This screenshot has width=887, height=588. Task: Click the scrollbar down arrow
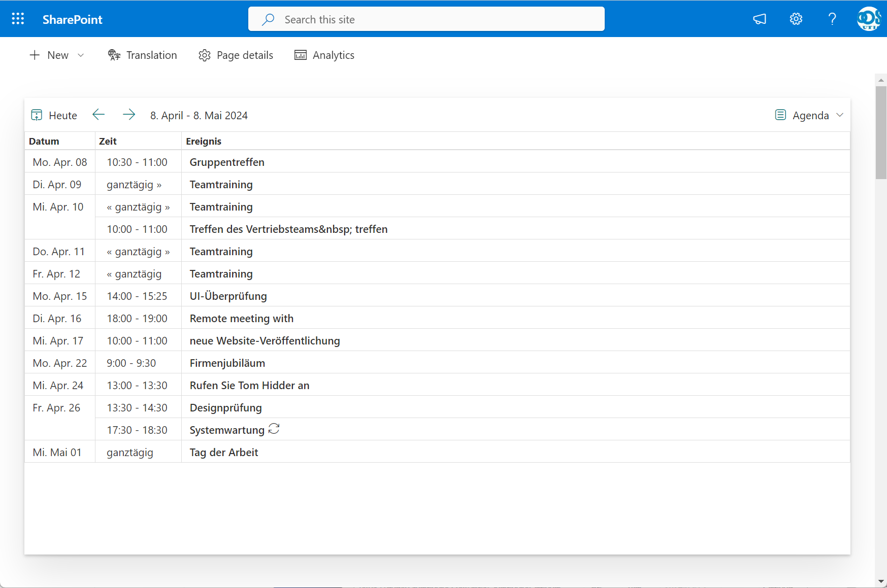(881, 581)
